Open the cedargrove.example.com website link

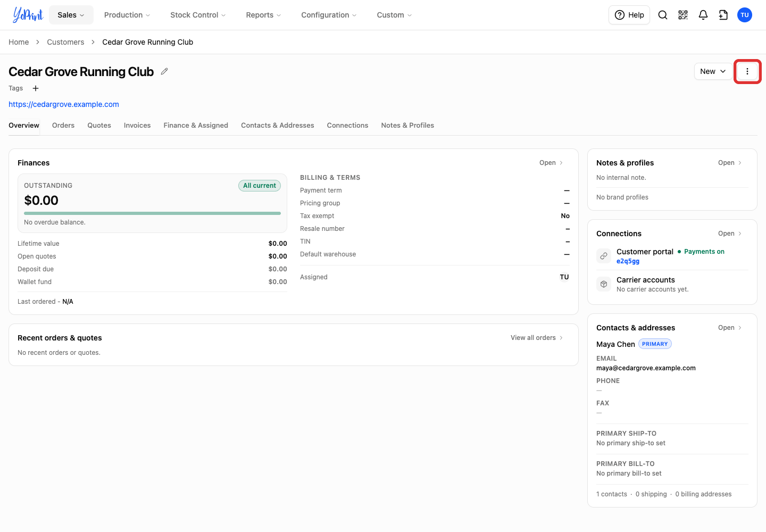(x=64, y=104)
